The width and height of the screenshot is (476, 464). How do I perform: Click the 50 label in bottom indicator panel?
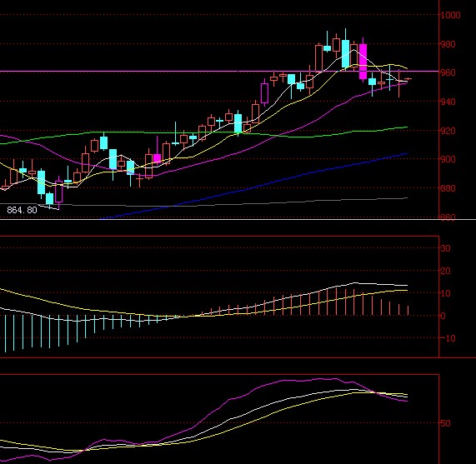click(445, 423)
